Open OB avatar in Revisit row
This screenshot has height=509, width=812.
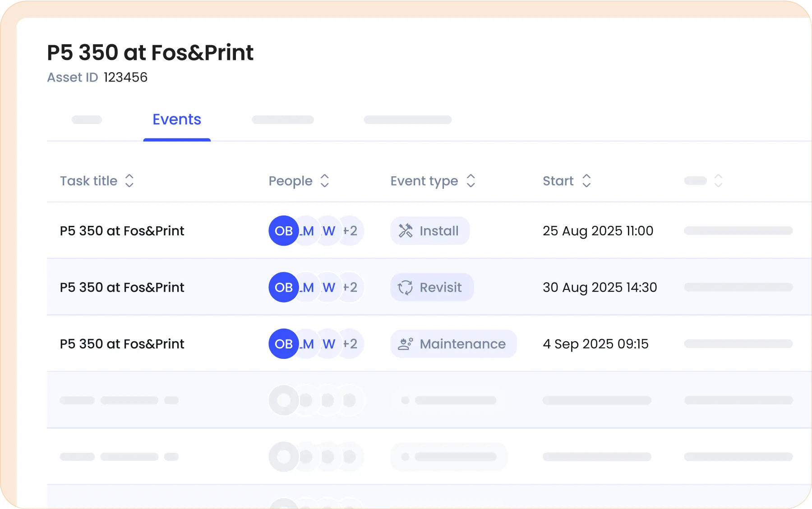click(284, 287)
